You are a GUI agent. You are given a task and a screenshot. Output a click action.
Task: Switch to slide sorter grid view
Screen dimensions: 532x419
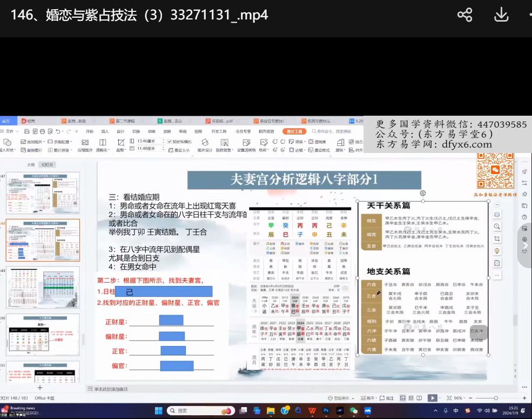pyautogui.click(x=412, y=398)
